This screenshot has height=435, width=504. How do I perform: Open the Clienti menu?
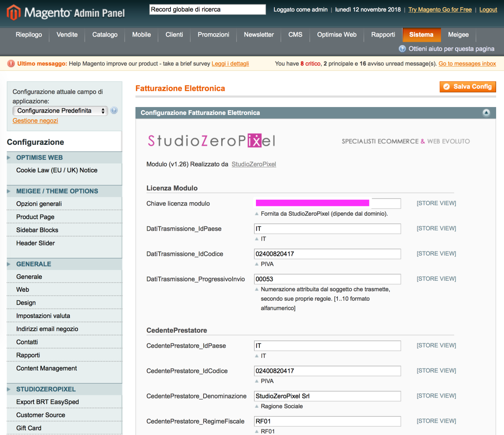[x=174, y=35]
